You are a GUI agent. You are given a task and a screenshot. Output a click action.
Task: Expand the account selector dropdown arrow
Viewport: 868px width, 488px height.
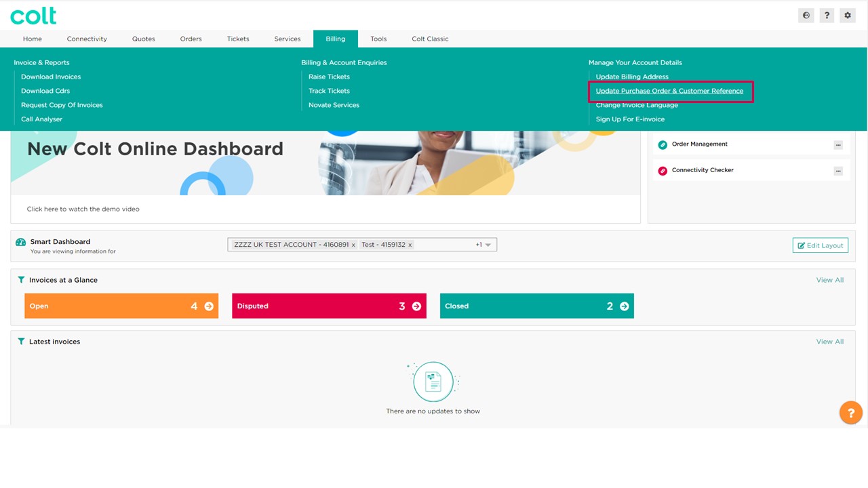[489, 245]
